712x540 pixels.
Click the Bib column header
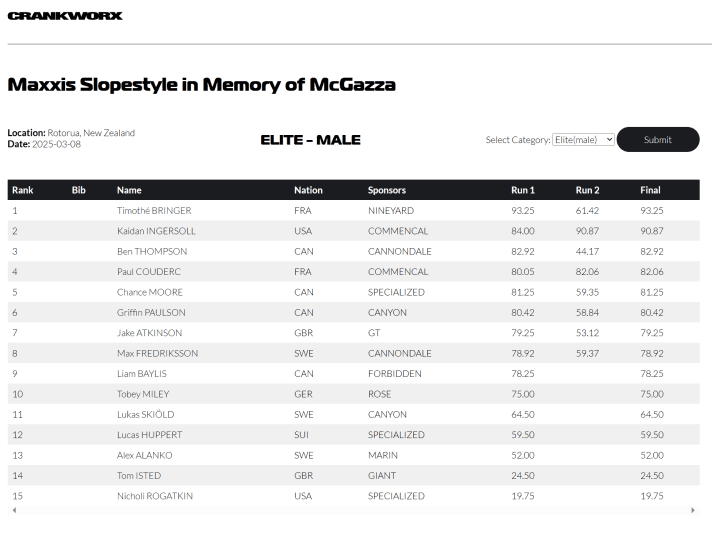tap(79, 190)
